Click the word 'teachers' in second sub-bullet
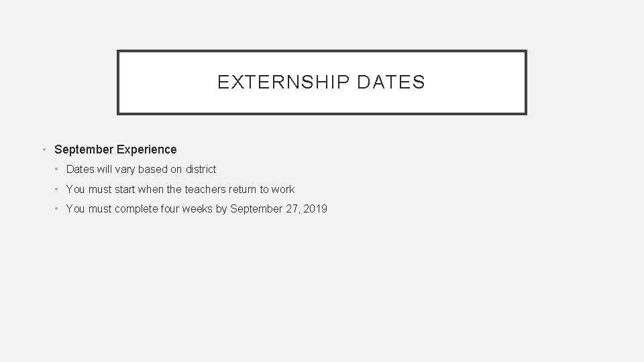Screen dimensions: 644x362 205,190
